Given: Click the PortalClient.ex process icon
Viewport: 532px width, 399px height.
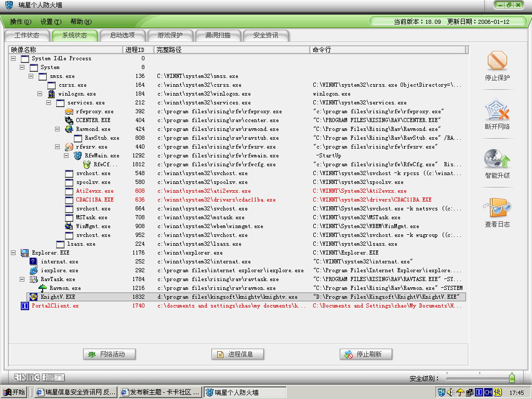Looking at the screenshot, I should (x=24, y=306).
